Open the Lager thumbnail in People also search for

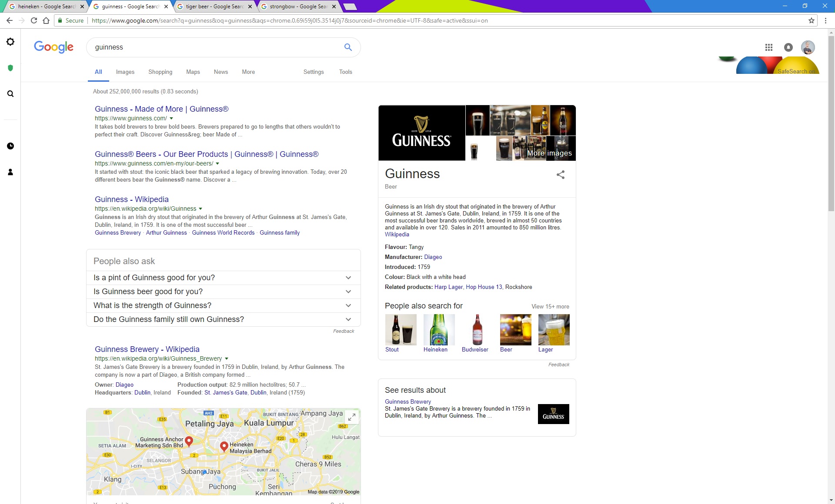click(x=554, y=330)
